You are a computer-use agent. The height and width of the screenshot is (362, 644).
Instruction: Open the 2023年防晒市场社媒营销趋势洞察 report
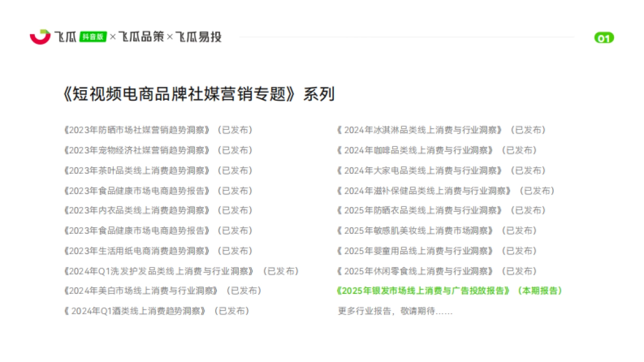[x=136, y=130]
